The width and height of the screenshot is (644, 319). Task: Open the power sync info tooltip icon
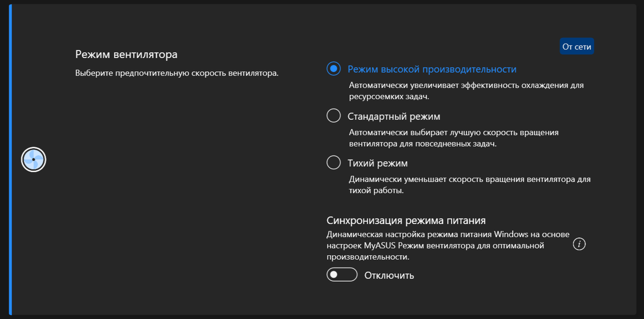[580, 245]
